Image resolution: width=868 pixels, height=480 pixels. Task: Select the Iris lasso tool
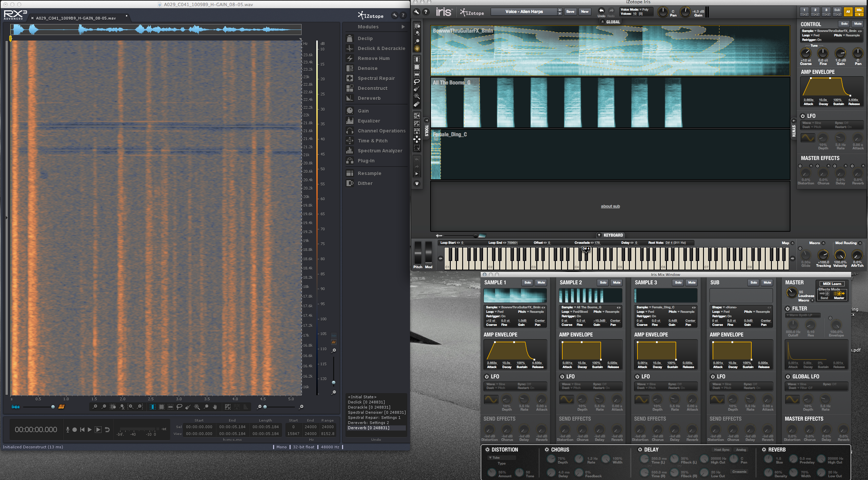pyautogui.click(x=417, y=82)
